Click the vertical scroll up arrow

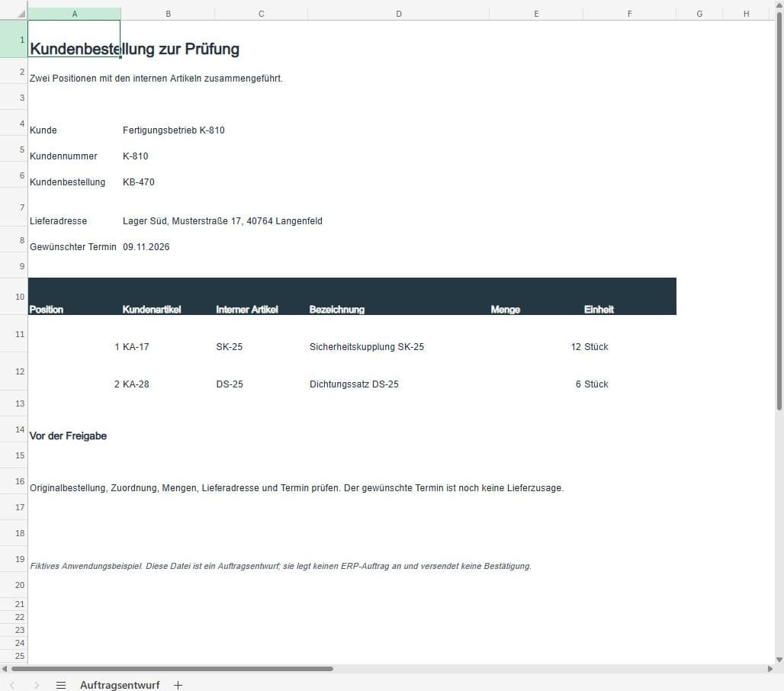coord(779,4)
